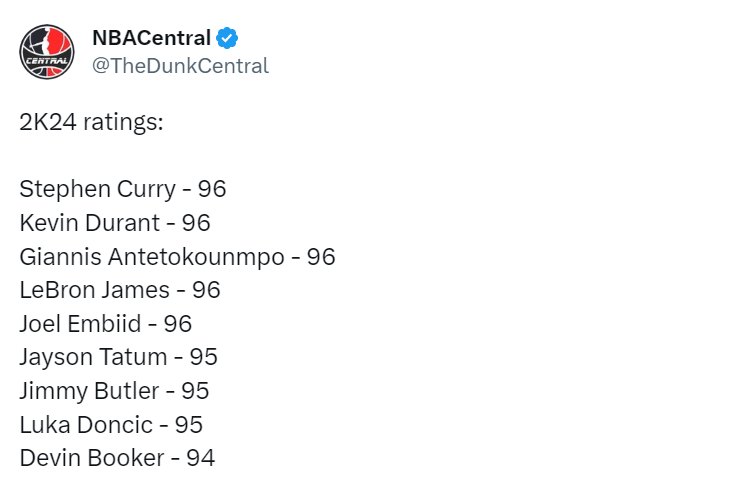Click the name Jimmy Butler

click(90, 391)
